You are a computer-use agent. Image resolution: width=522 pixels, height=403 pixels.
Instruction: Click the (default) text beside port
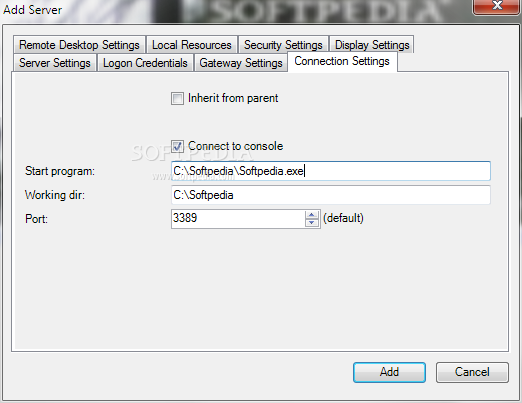[x=343, y=218]
